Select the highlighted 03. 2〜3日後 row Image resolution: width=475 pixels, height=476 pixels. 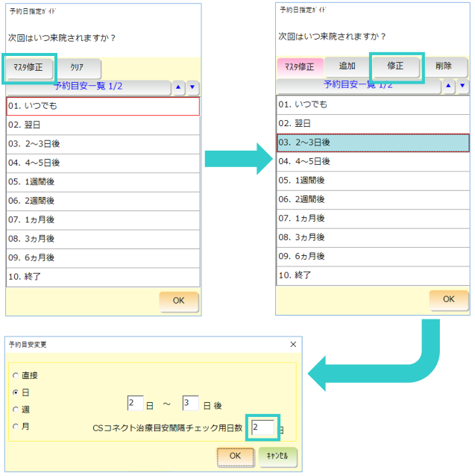point(373,143)
